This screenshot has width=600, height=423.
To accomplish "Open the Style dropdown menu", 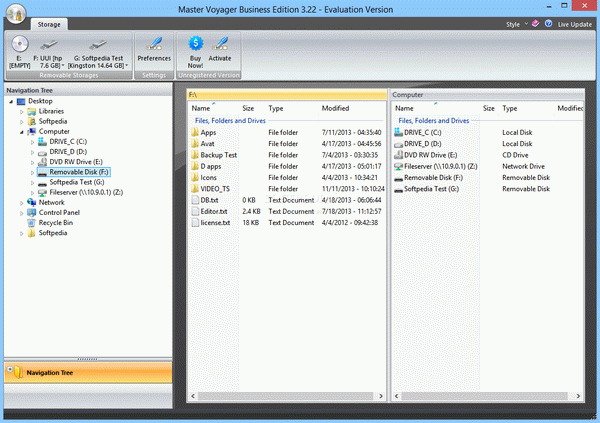I will (x=517, y=22).
